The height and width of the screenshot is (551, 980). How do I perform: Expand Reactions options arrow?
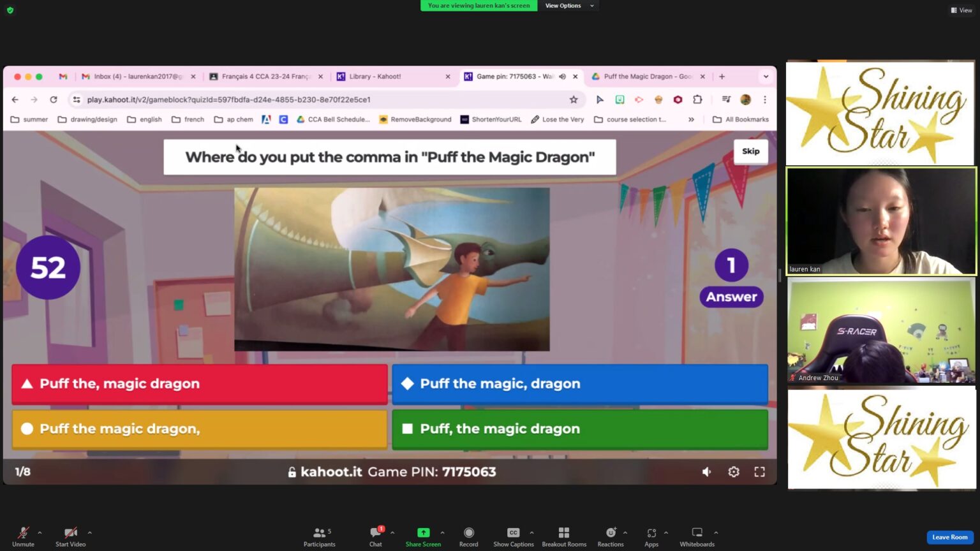[625, 533]
